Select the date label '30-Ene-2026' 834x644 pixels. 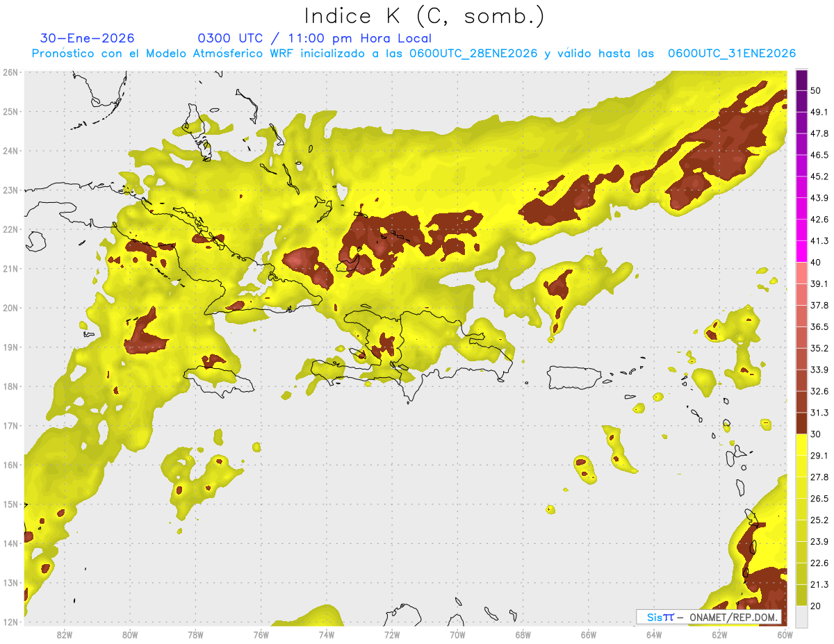coord(88,38)
